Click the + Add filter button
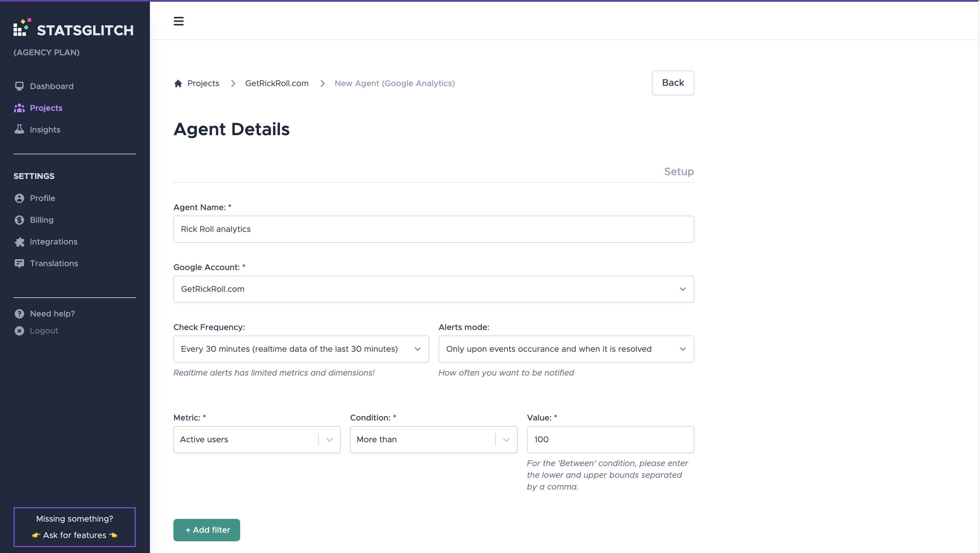Viewport: 980px width, 553px height. pyautogui.click(x=207, y=530)
